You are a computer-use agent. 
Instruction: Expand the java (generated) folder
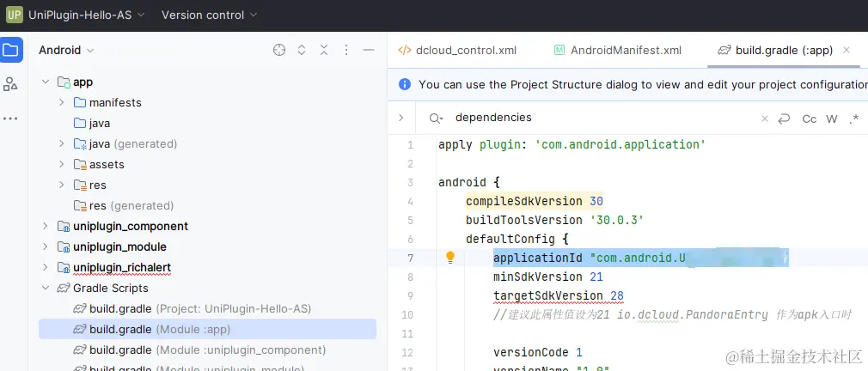pos(61,143)
